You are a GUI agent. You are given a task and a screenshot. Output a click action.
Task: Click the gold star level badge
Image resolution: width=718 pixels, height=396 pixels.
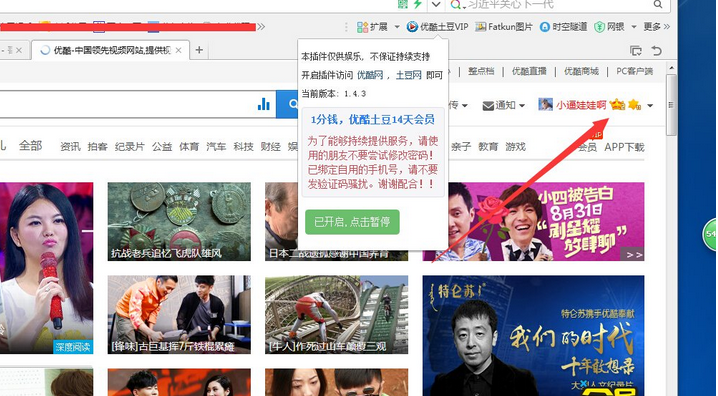(x=635, y=105)
